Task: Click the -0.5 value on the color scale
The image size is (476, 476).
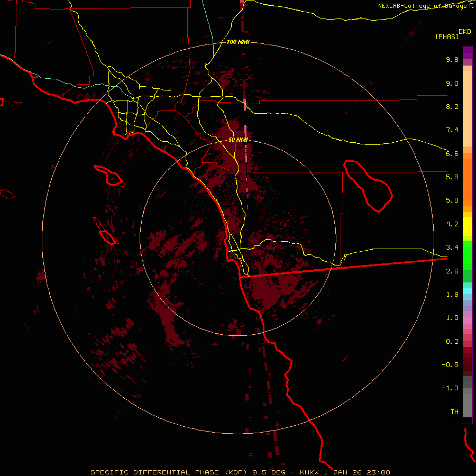Action: [x=450, y=365]
